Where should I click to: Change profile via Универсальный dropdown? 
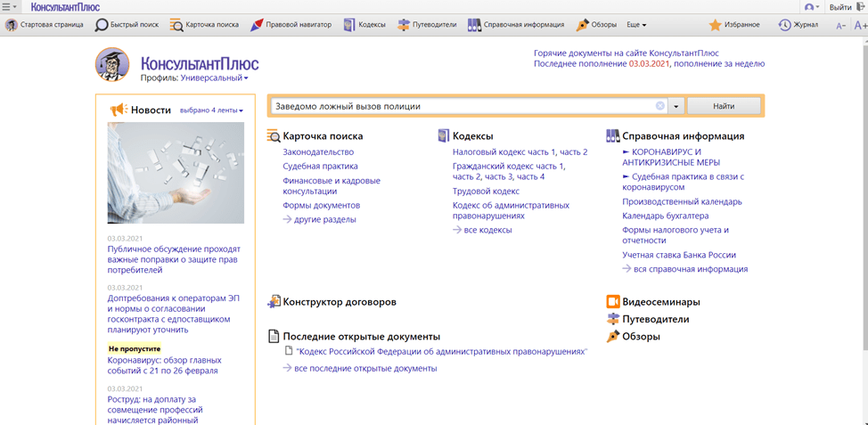click(214, 78)
